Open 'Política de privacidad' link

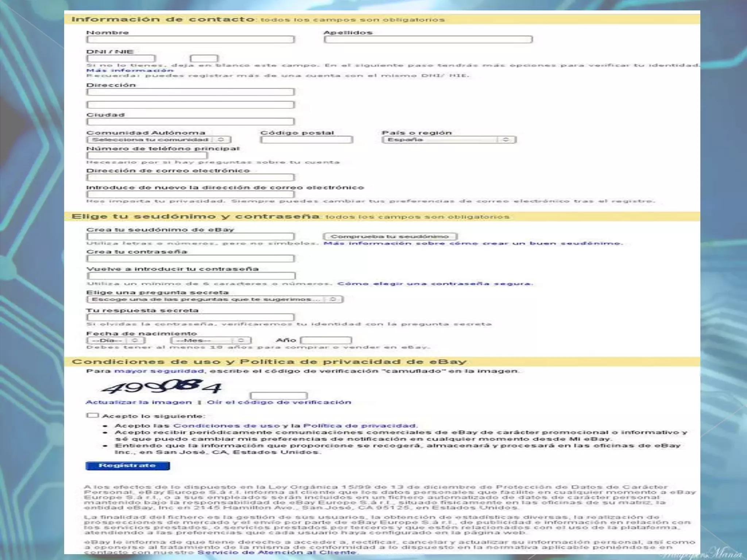click(359, 425)
